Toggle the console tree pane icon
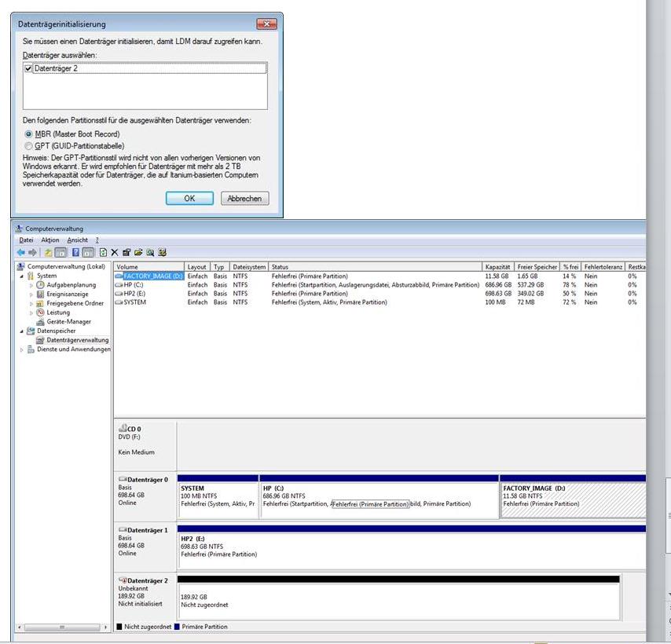 click(60, 253)
